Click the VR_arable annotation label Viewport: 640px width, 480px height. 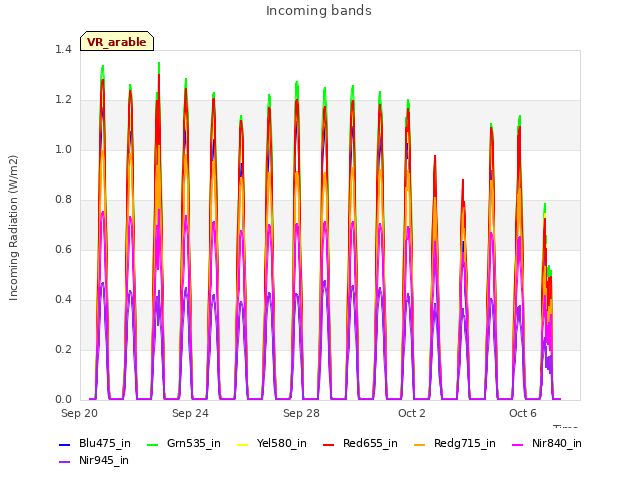click(117, 41)
